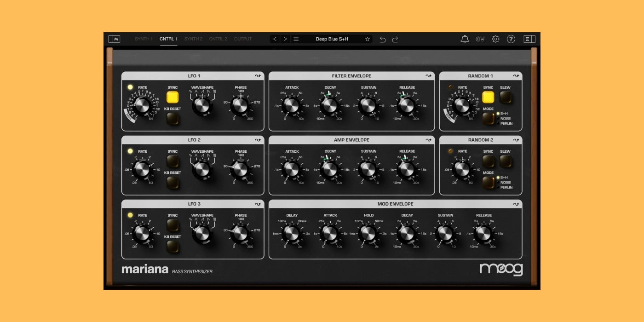Open the help question mark icon

coord(511,39)
